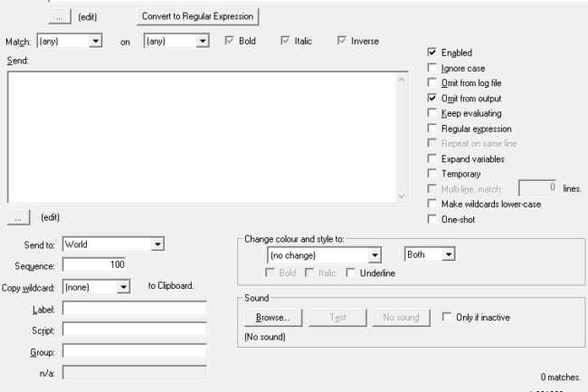Viewport: 588px width, 392px height.
Task: Tick the Regular expression checkbox
Action: point(432,129)
